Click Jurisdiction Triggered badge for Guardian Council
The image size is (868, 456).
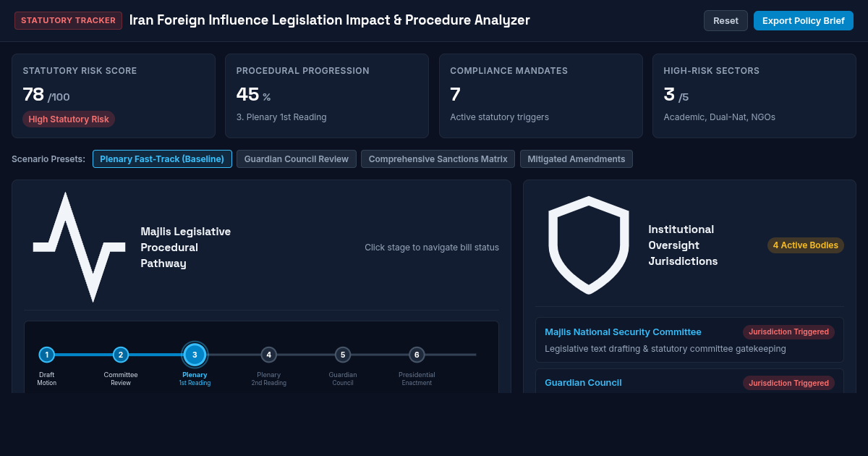pos(788,383)
